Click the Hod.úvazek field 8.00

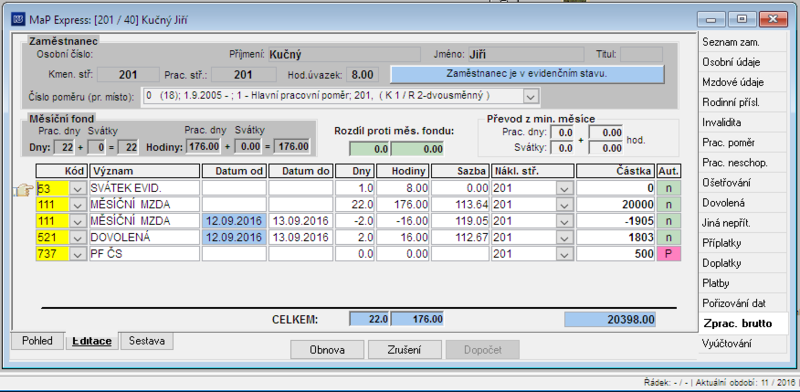(362, 75)
